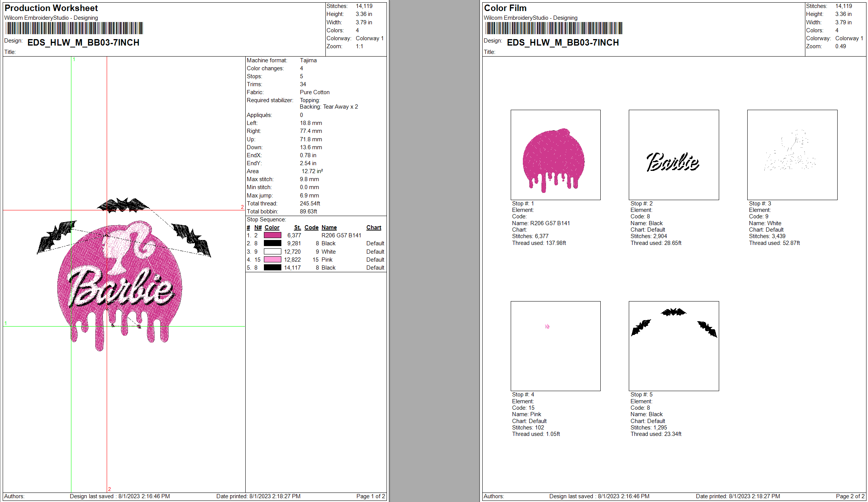868x502 pixels.
Task: Select the Stop 4 small pink detail thumbnail
Action: click(x=556, y=346)
